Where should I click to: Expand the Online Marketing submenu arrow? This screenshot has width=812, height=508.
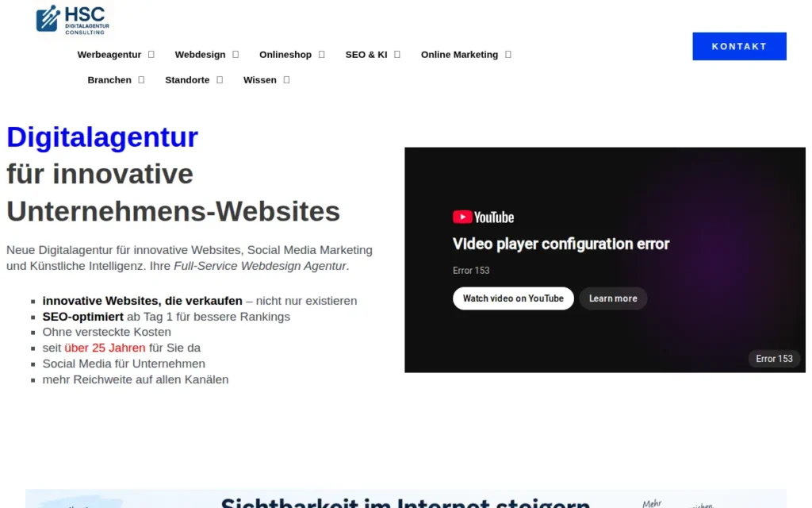click(508, 55)
